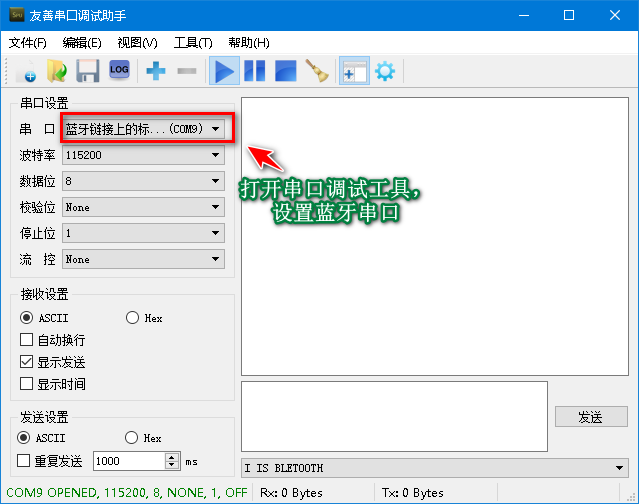Viewport: 639px width, 504px height.
Task: Open the 工具(T) menu
Action: [193, 42]
